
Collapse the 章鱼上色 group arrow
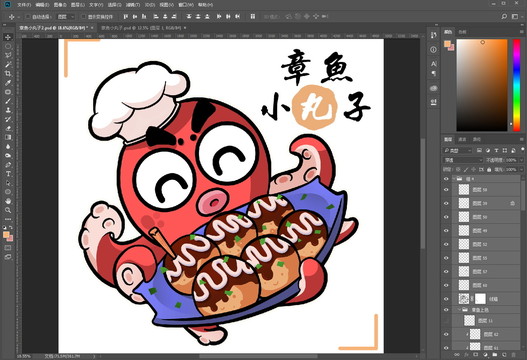459,310
